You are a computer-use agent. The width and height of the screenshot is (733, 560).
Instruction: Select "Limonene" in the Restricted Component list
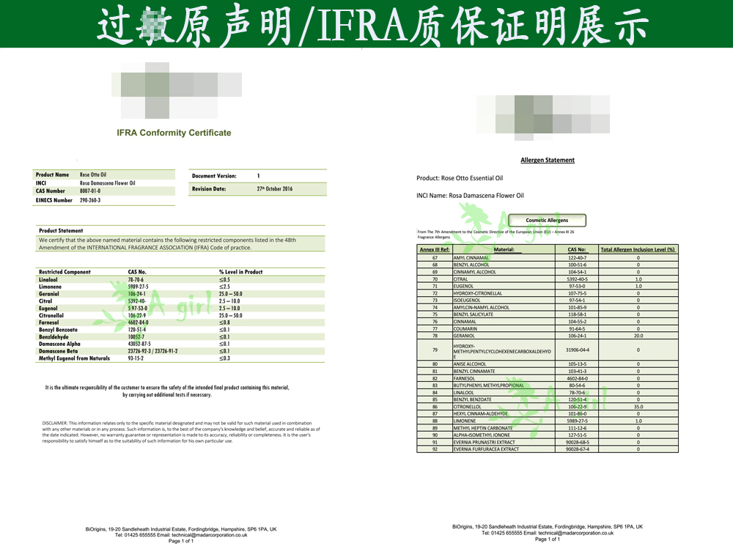point(50,287)
